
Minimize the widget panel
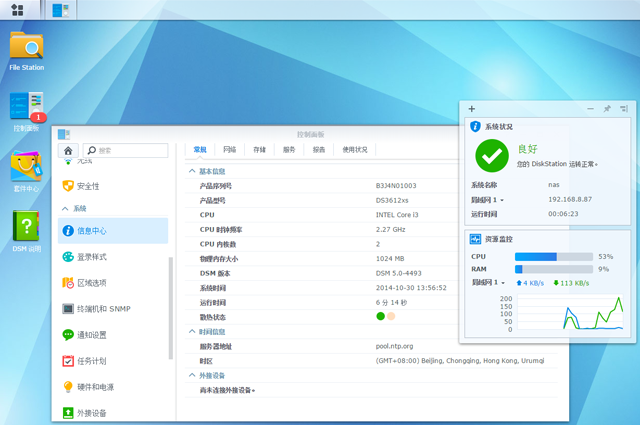(x=590, y=109)
